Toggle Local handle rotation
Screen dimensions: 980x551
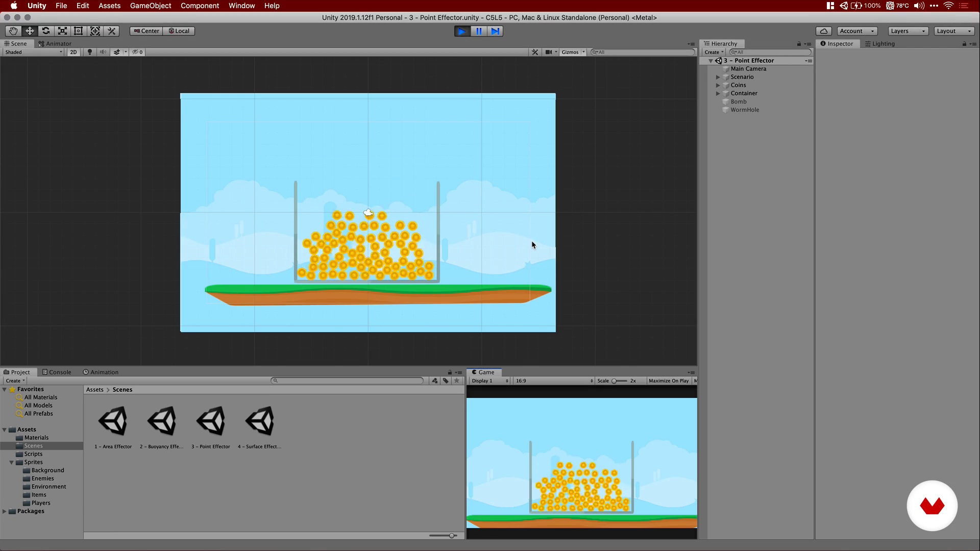click(179, 31)
